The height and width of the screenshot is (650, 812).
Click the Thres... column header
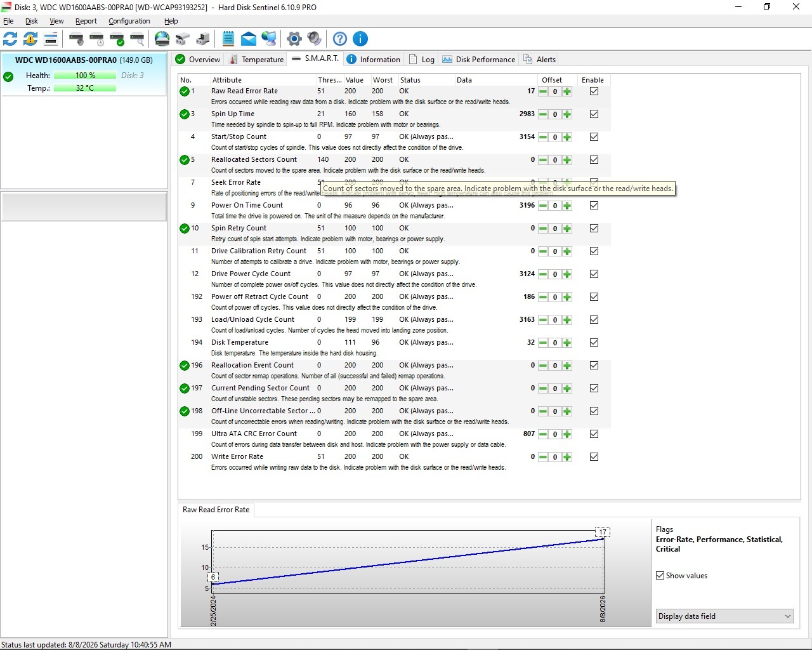330,80
